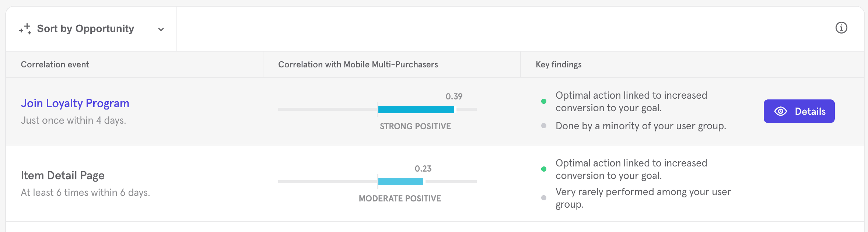Click Correlation with Mobile Multi-Purchasers header
The width and height of the screenshot is (868, 232).
(358, 64)
